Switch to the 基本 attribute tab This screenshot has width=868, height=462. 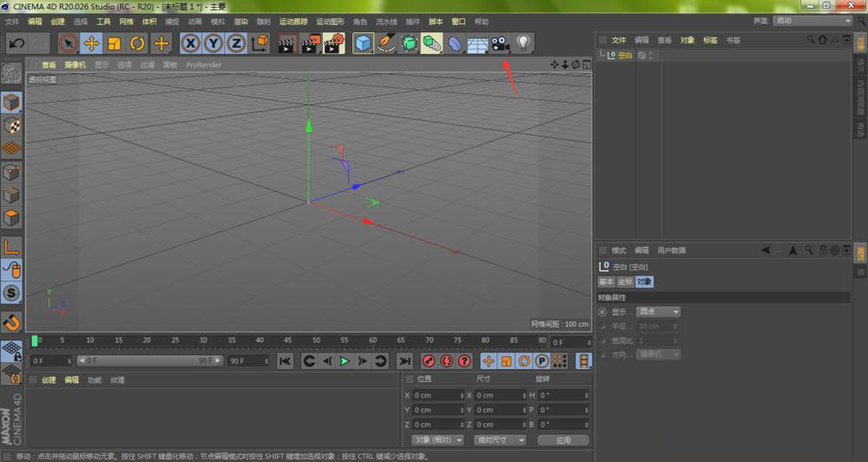click(606, 281)
